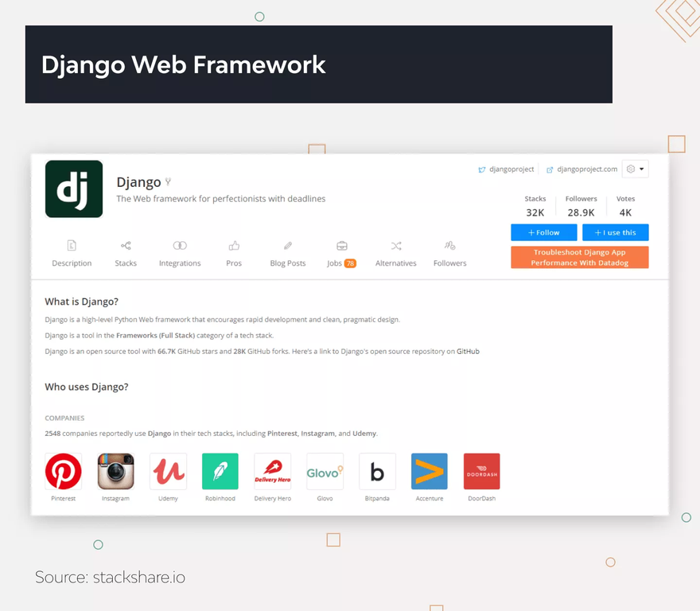This screenshot has width=700, height=611.
Task: Click the DoorDash logo icon
Action: pyautogui.click(x=481, y=472)
